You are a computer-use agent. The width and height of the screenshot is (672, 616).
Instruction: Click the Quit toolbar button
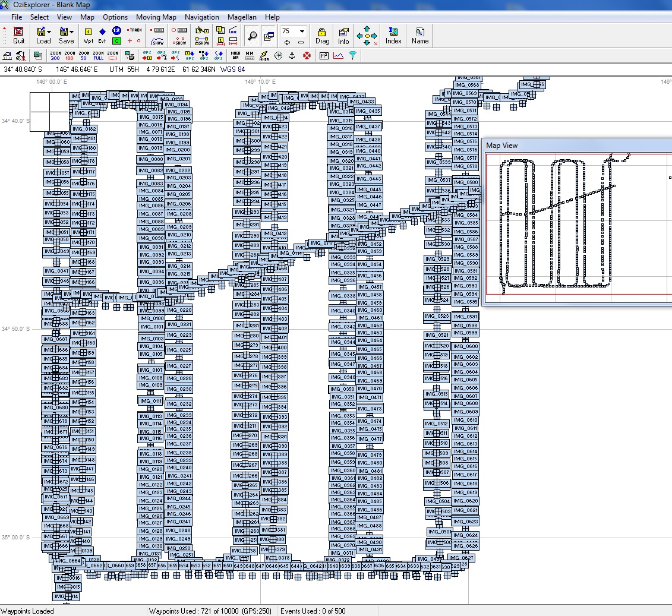click(19, 36)
